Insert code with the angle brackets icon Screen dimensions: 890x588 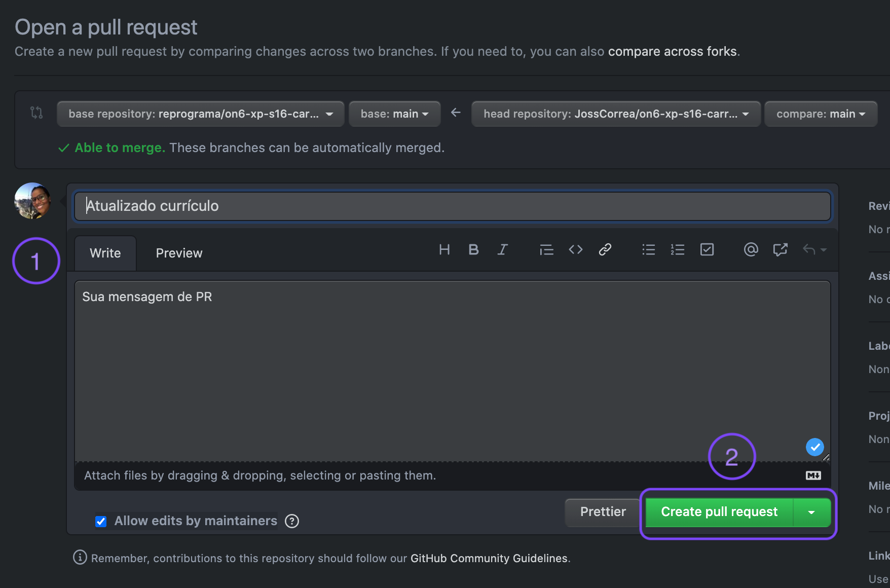(576, 249)
